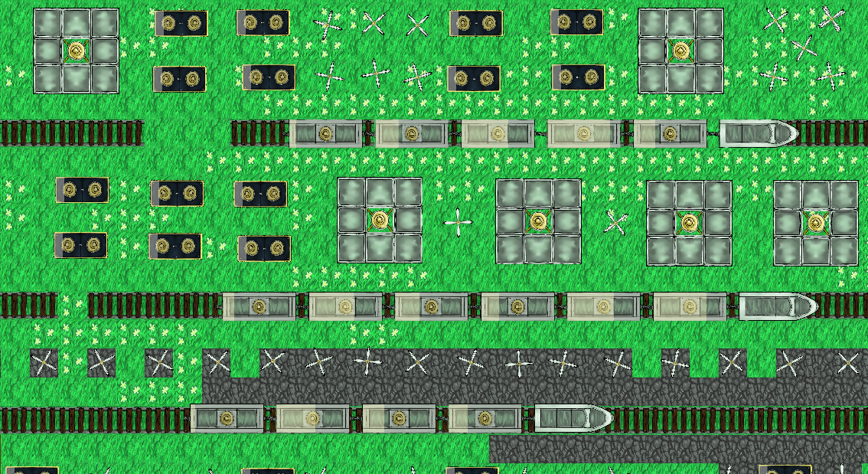Click the rightmost propeller in the bottom propeller row
This screenshot has width=868, height=474.
(x=848, y=363)
